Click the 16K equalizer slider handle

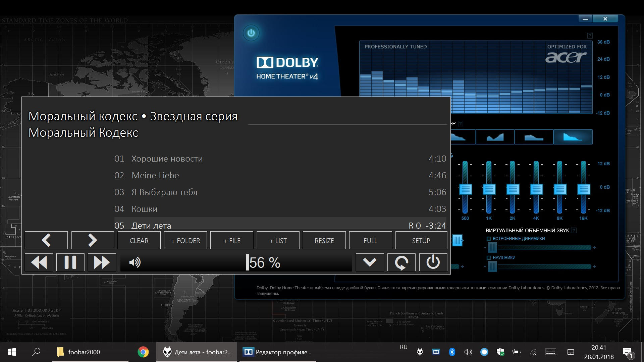(x=583, y=189)
